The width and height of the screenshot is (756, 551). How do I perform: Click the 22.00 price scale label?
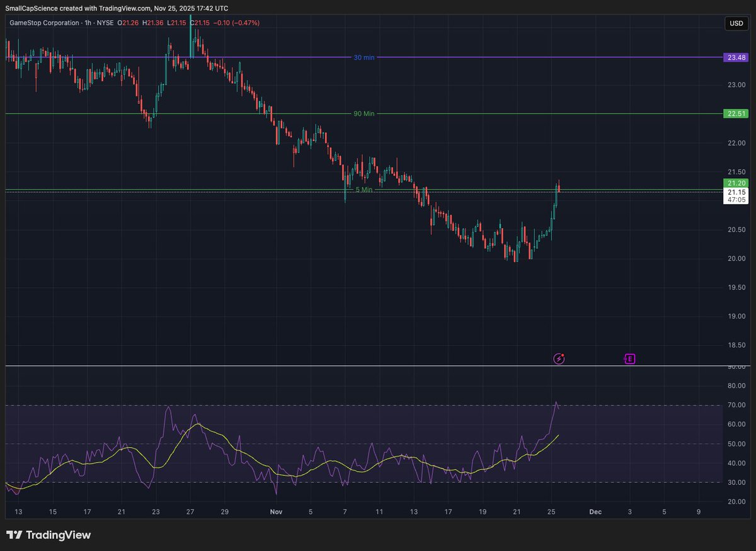click(x=736, y=143)
